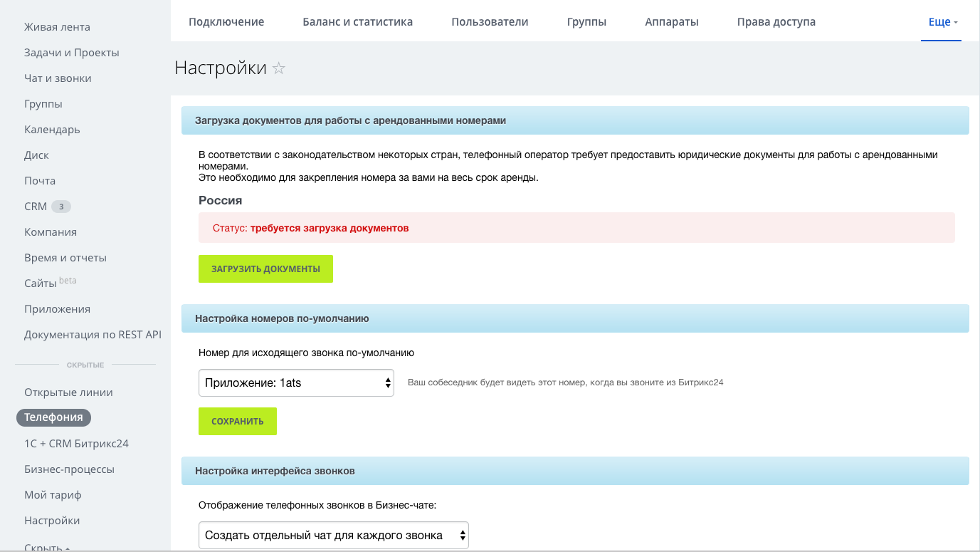The image size is (980, 552).
Task: Go to Время и отчеты
Action: (x=65, y=258)
